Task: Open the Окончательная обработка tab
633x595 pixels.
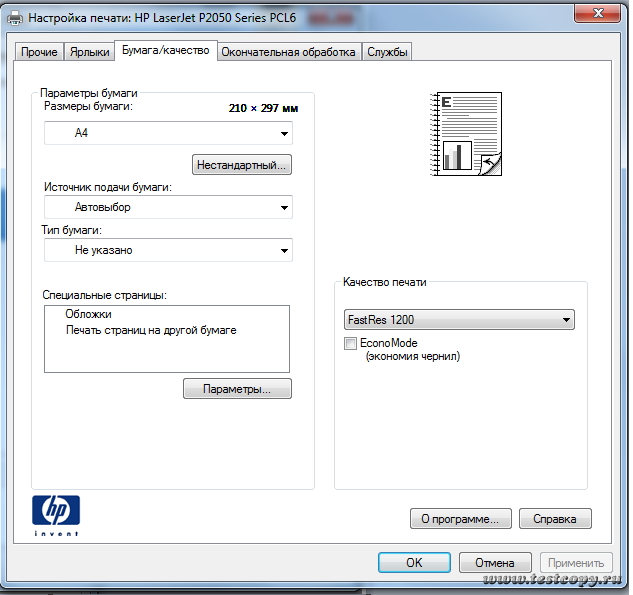Action: click(288, 52)
